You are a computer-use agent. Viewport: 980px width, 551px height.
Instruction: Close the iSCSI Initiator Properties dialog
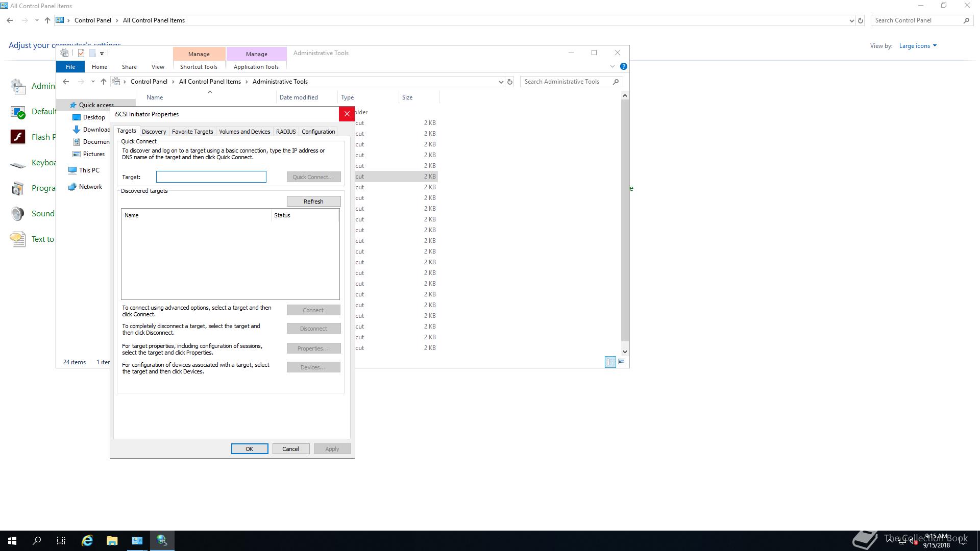pyautogui.click(x=347, y=114)
